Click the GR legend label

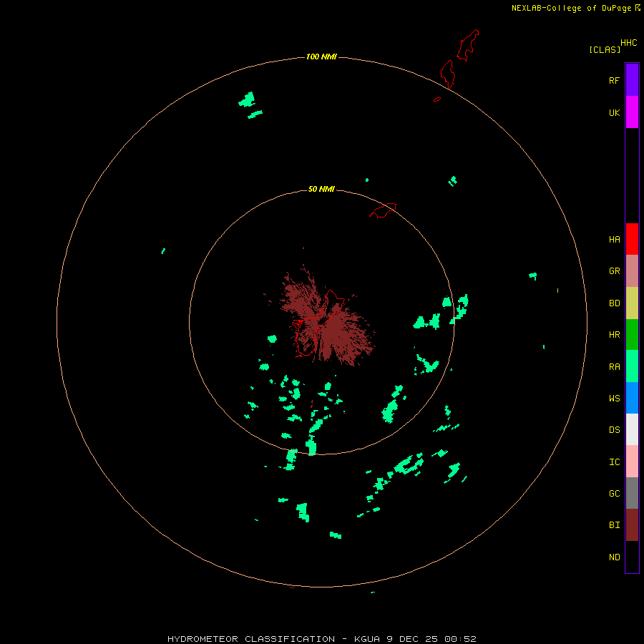click(615, 271)
